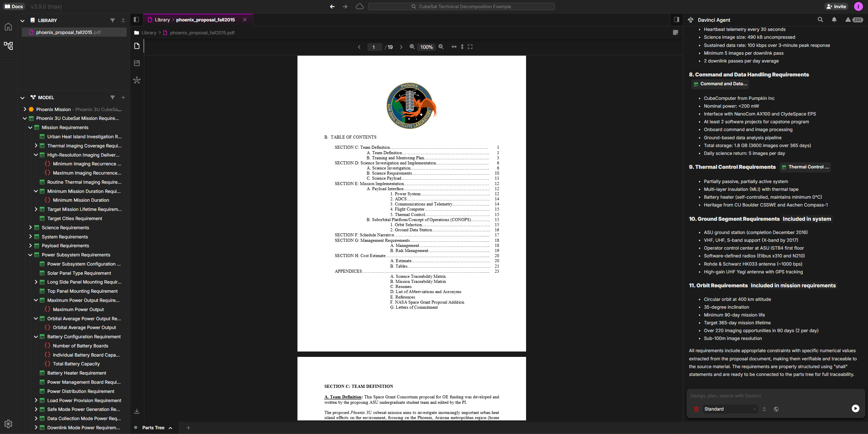Image resolution: width=868 pixels, height=434 pixels.
Task: Click the Invite button
Action: point(836,6)
